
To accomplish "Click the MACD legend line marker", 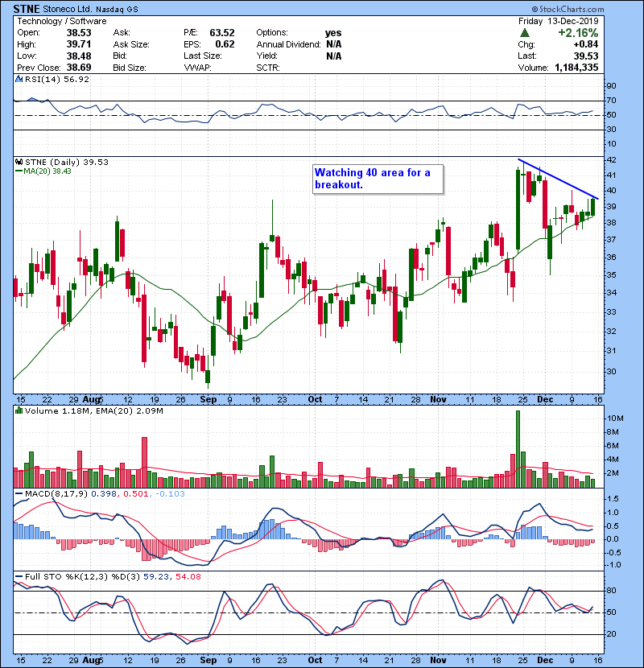I will coord(19,494).
